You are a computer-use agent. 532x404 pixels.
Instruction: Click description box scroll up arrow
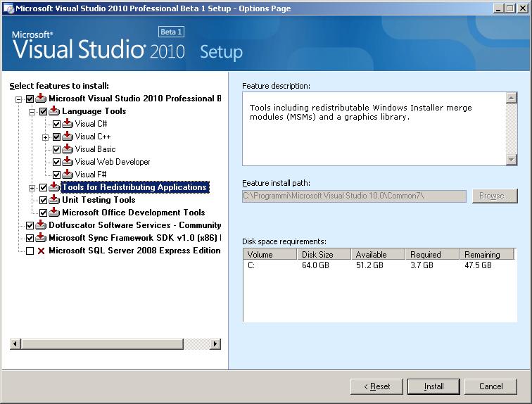(x=512, y=98)
